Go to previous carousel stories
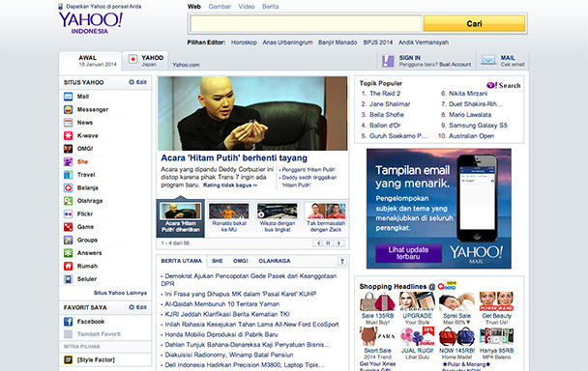Image resolution: width=588 pixels, height=371 pixels. 319,243
